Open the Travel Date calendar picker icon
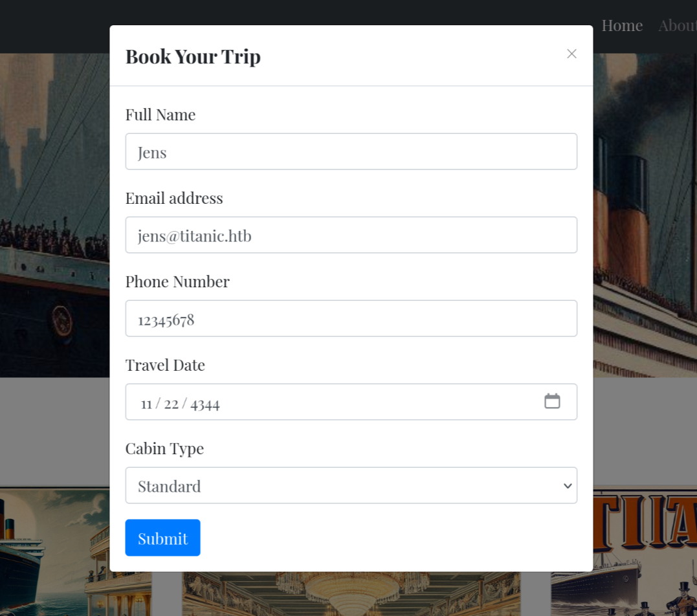Image resolution: width=697 pixels, height=616 pixels. [x=552, y=401]
